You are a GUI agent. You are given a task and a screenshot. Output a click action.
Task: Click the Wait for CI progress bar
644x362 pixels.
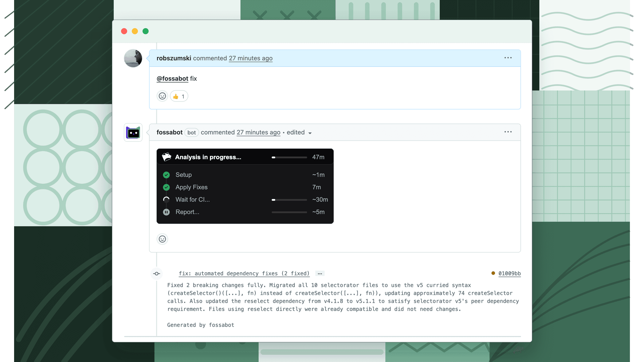click(x=289, y=200)
